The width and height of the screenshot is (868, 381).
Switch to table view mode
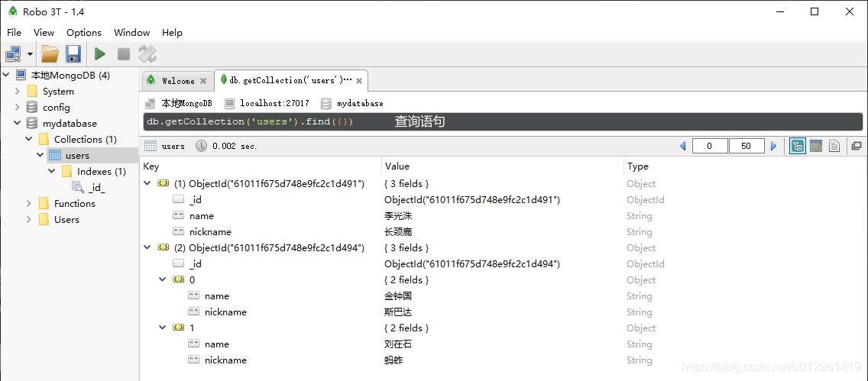tap(816, 146)
